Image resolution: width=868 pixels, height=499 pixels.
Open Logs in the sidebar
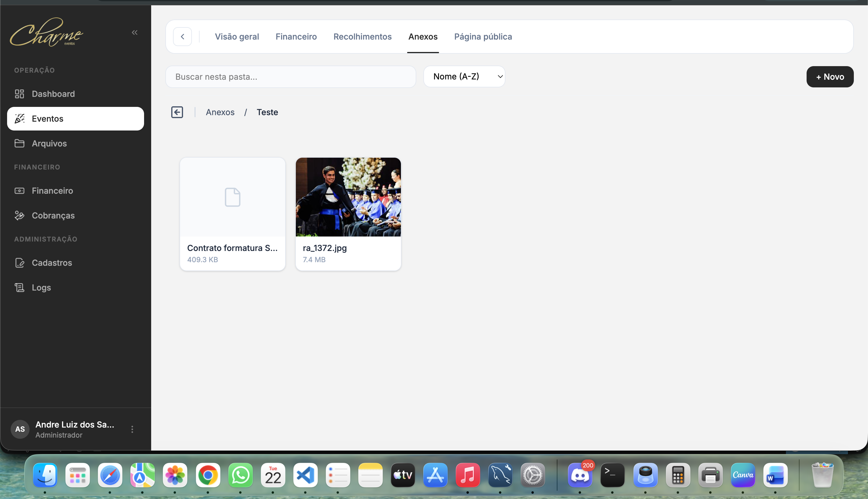point(75,288)
